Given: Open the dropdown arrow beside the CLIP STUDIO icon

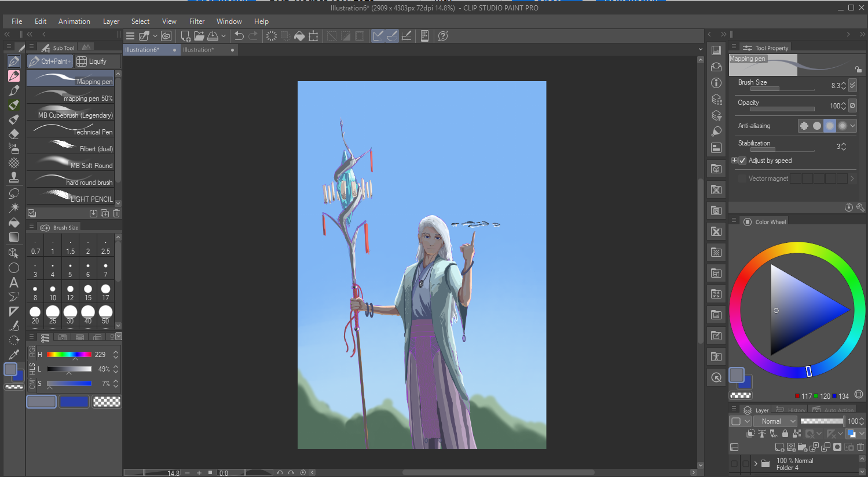Looking at the screenshot, I should pos(155,36).
